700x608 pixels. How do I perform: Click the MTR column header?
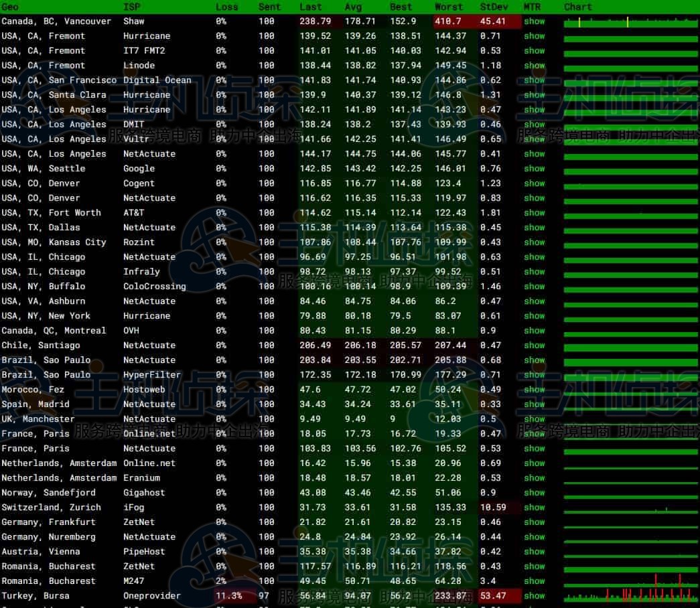532,7
